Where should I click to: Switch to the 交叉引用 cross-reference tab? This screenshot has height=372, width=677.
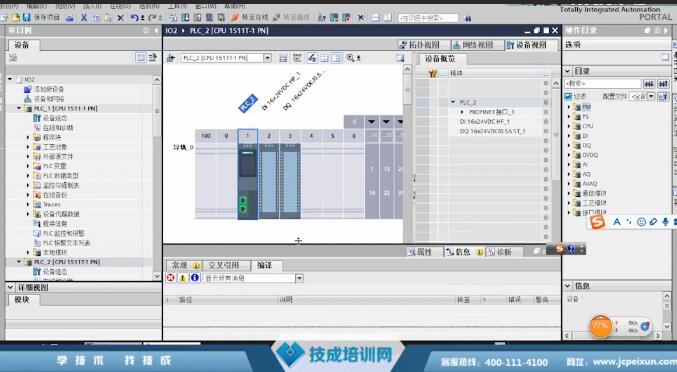(x=223, y=265)
